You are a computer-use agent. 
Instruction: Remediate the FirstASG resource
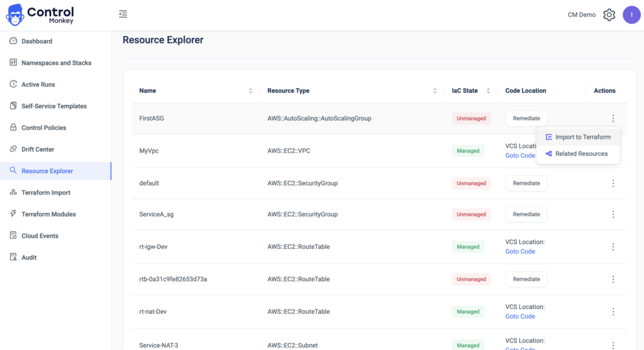pyautogui.click(x=526, y=118)
